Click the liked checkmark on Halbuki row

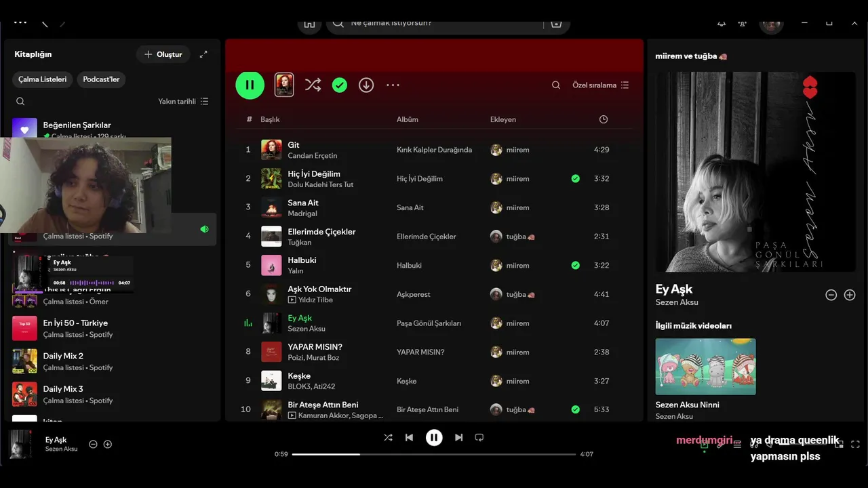(575, 266)
